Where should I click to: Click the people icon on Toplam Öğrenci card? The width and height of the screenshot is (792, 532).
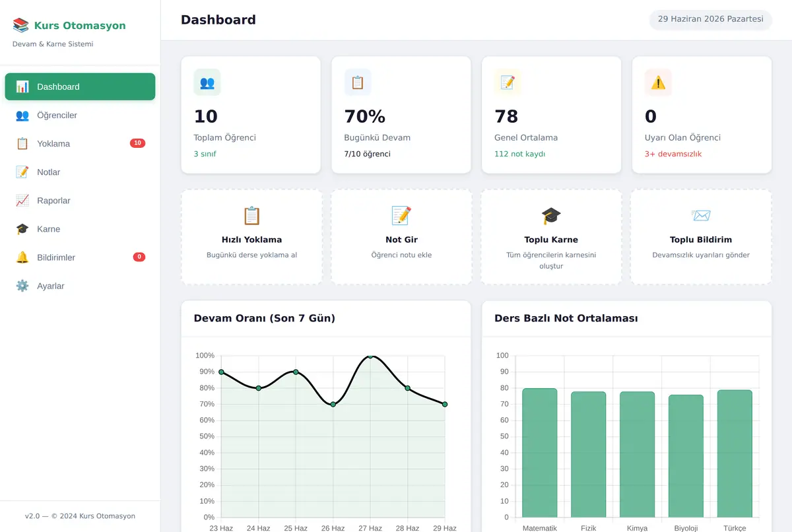click(x=207, y=83)
